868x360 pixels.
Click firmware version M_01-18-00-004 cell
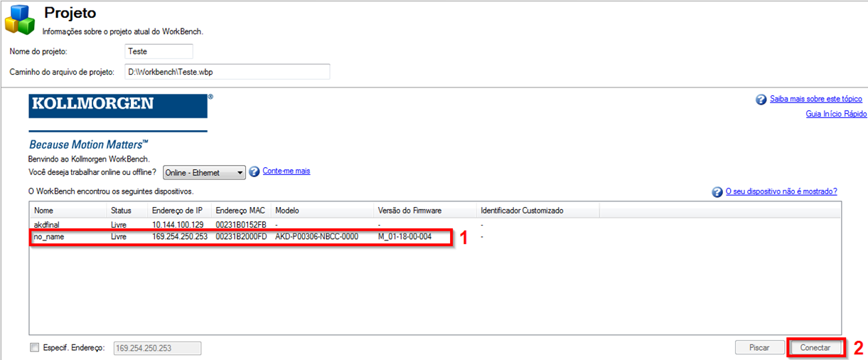(x=404, y=236)
